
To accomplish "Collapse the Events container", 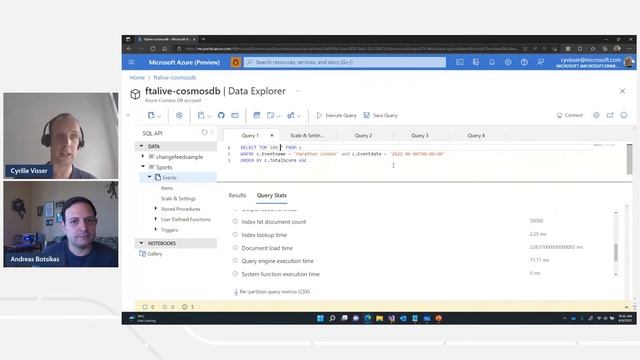I will point(149,177).
